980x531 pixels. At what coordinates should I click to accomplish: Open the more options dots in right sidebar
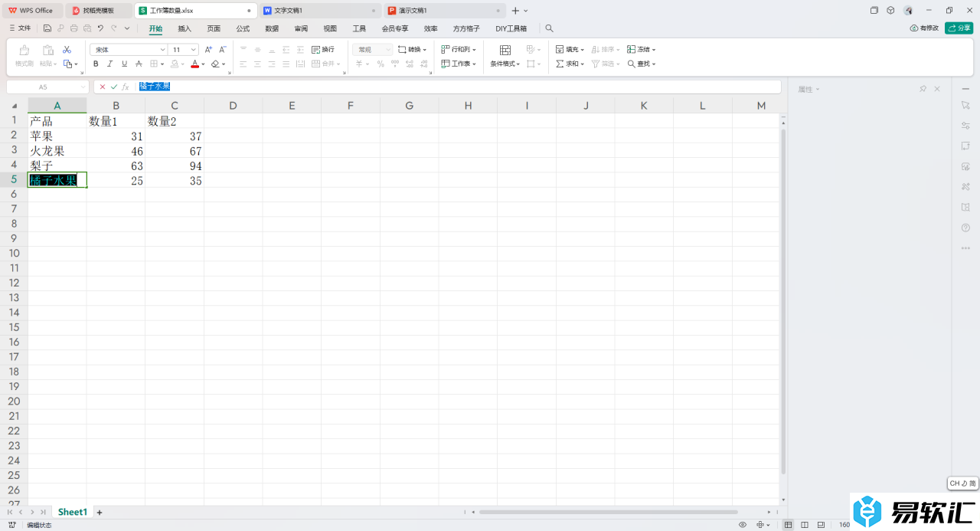[x=965, y=247]
